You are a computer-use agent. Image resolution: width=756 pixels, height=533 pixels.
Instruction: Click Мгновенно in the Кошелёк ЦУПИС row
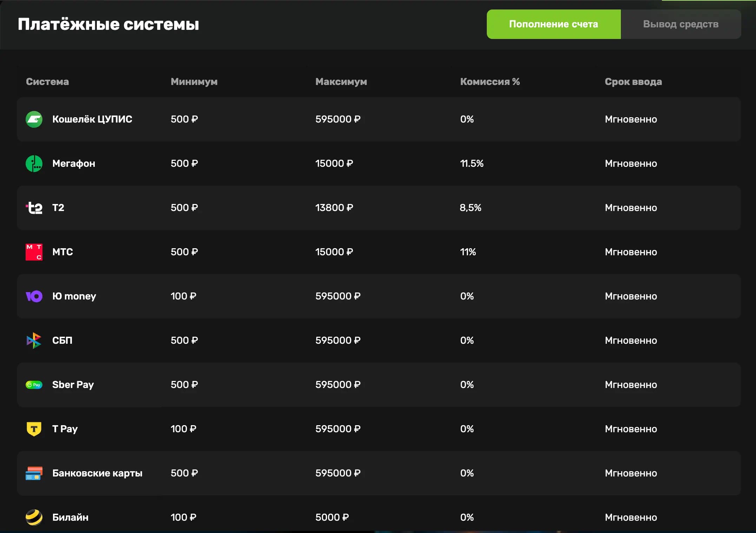pos(631,119)
